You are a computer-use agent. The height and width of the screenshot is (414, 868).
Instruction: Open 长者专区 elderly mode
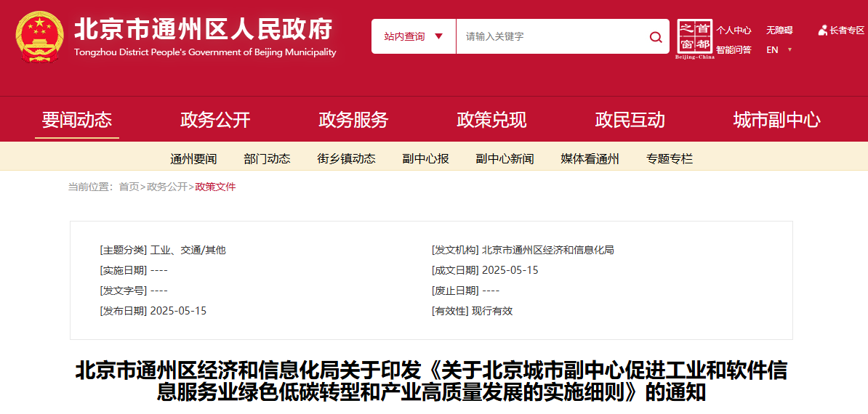(842, 31)
